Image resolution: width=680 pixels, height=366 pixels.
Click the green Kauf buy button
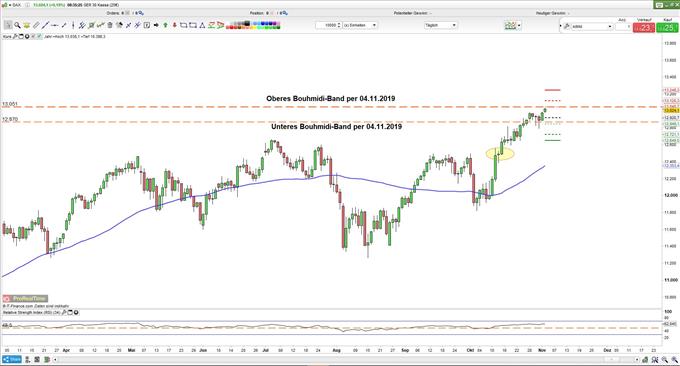667,27
